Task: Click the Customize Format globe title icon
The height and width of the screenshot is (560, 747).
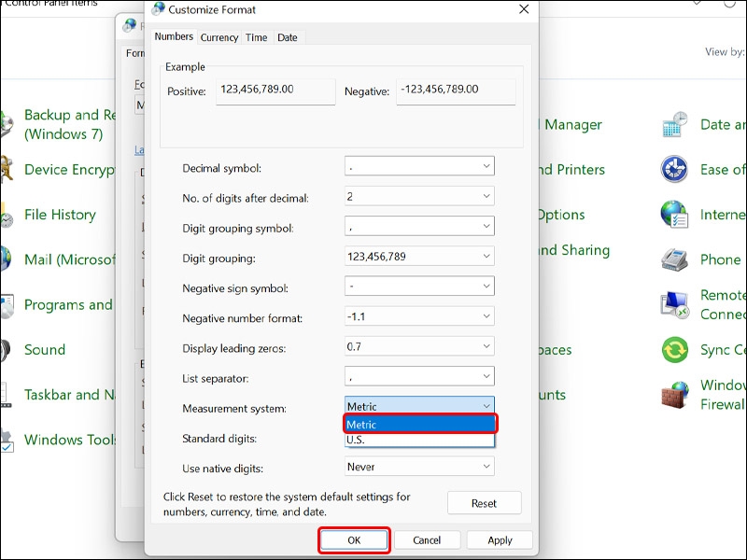Action: click(158, 9)
